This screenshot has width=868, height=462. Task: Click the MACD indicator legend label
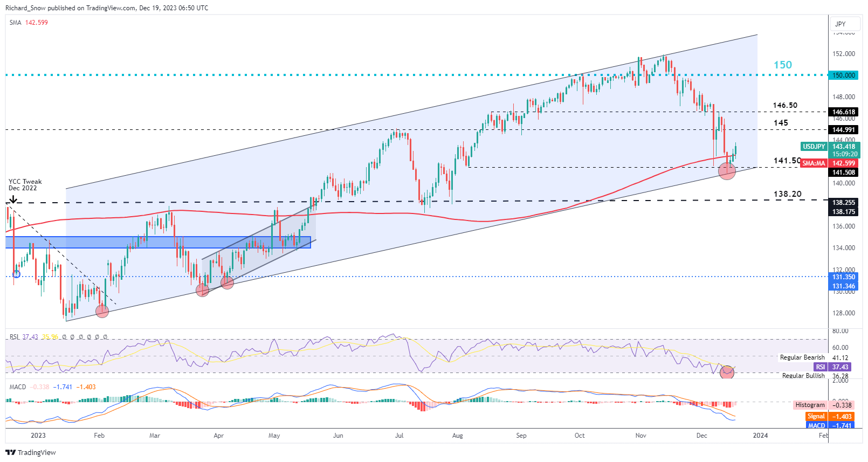[18, 387]
